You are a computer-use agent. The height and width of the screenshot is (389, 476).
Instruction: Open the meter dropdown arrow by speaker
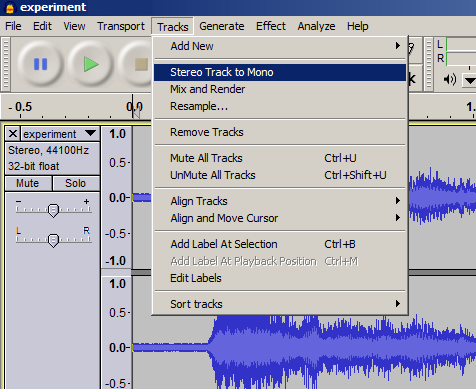[470, 80]
